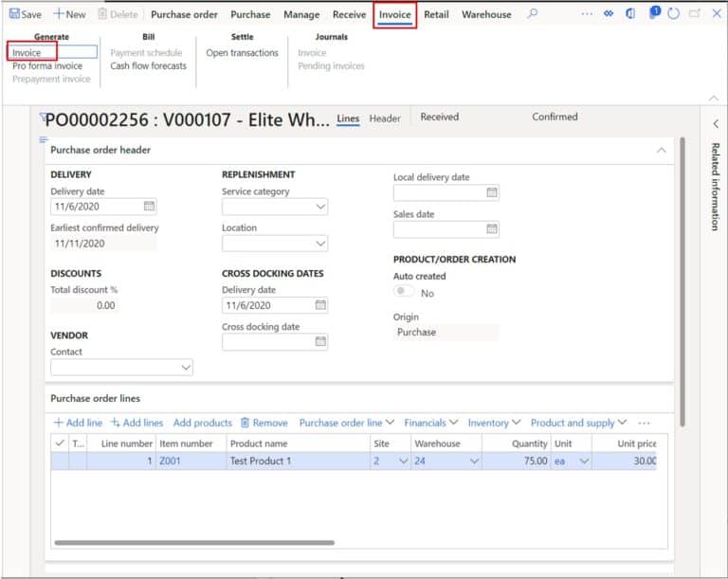Collapse the action pane ribbon chevron
The width and height of the screenshot is (728, 579).
(714, 98)
